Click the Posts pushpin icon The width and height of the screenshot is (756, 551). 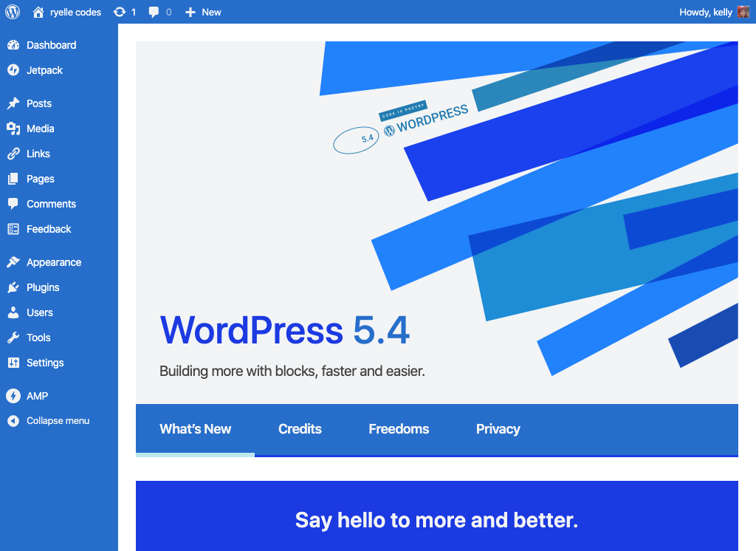point(13,103)
